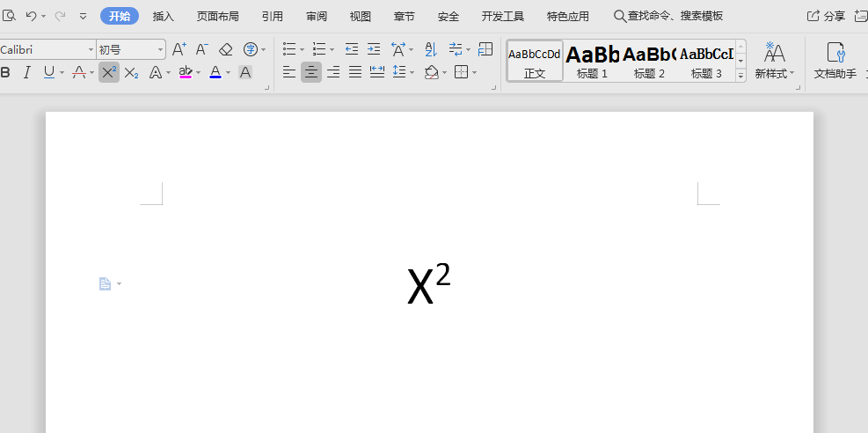Toggle superscript formatting off

(x=108, y=72)
